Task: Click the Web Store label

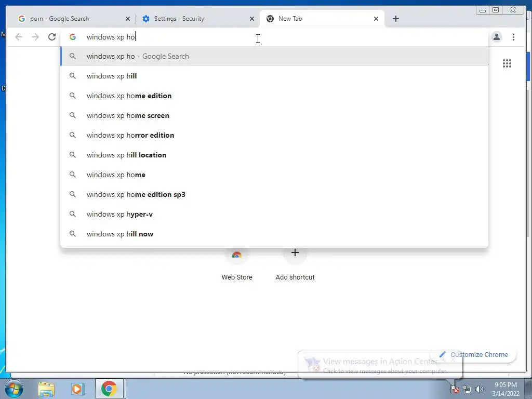Action: point(237,277)
